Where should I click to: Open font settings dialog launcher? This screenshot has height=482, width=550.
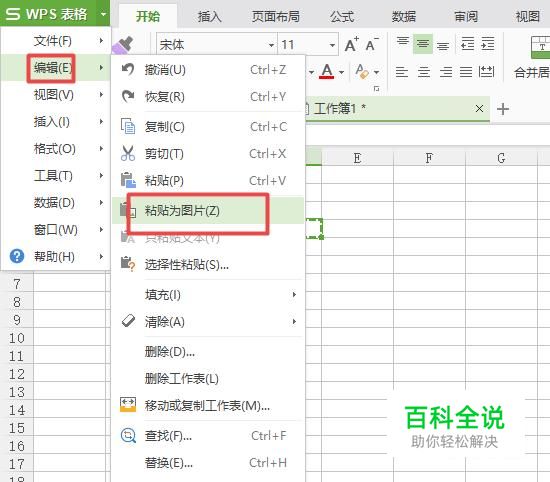tap(376, 89)
